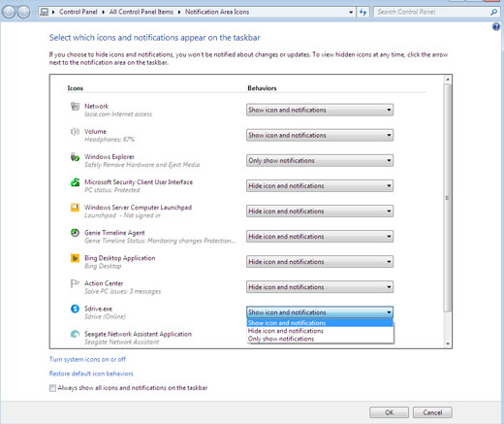Click the Safely Remove Hardware icon
This screenshot has height=424, width=504.
(75, 157)
